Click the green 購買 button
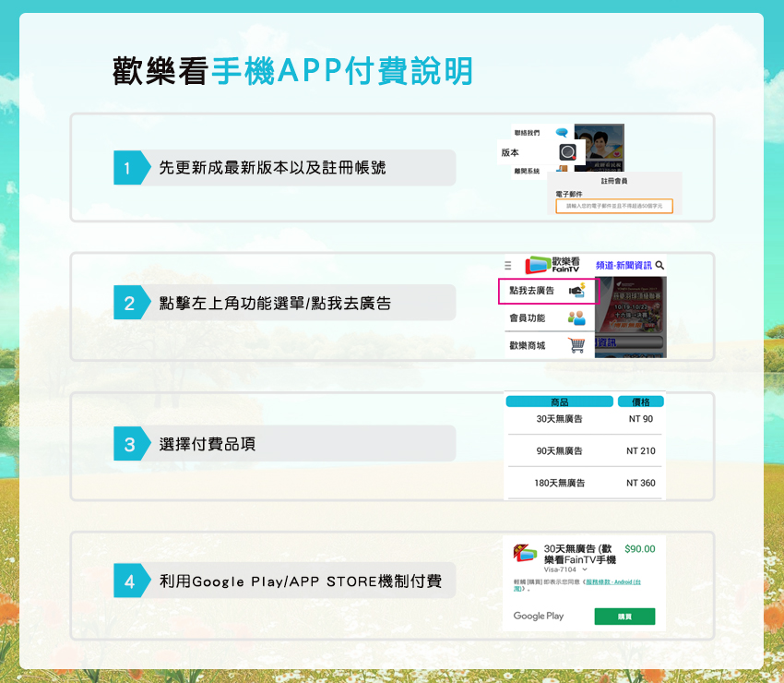Image resolution: width=784 pixels, height=683 pixels. [624, 617]
